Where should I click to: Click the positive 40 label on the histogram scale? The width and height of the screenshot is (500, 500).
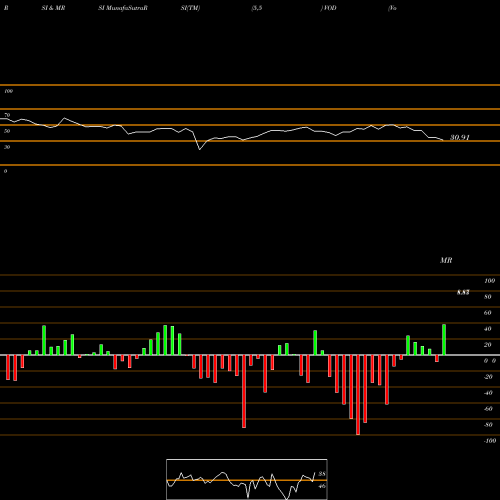click(488, 329)
